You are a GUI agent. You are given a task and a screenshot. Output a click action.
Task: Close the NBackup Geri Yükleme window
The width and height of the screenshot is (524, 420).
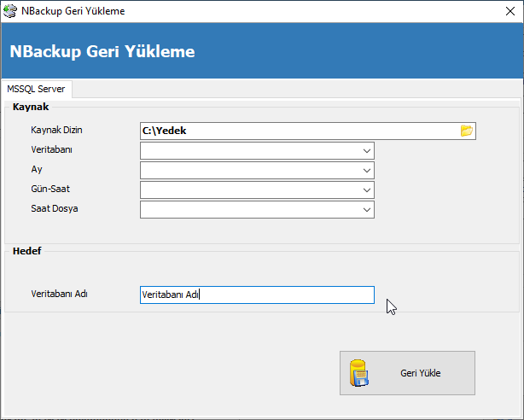(x=510, y=11)
